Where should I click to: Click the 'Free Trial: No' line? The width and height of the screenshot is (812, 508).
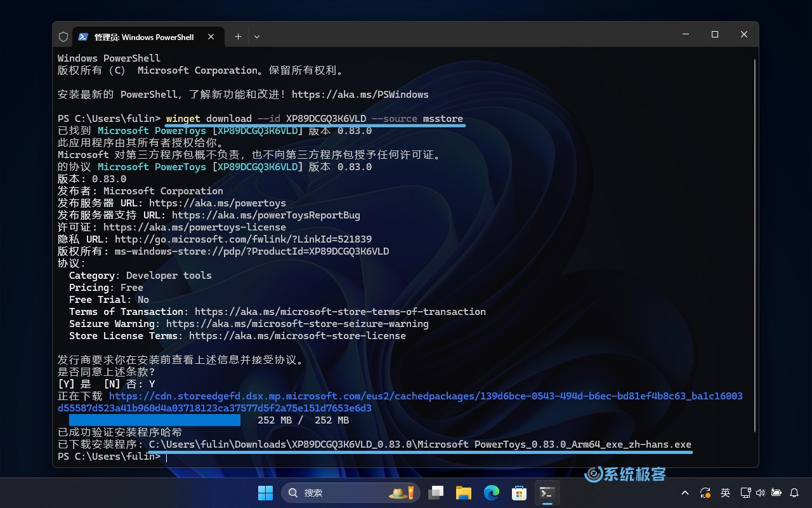click(109, 300)
